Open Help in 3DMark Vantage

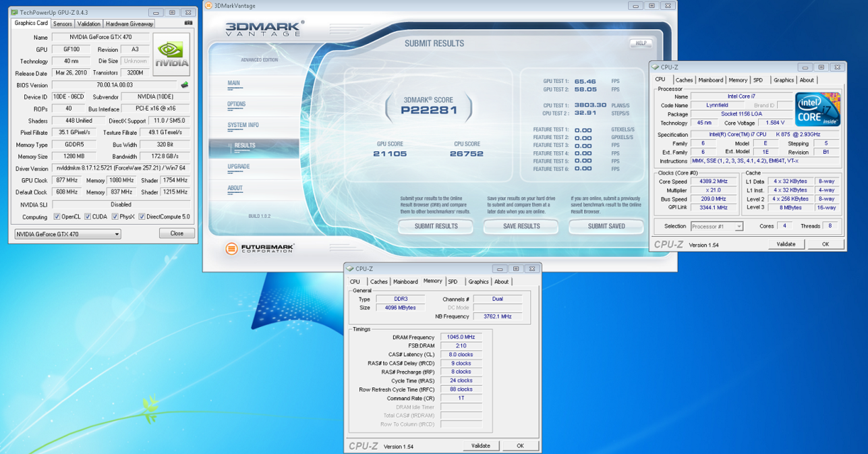tap(641, 43)
